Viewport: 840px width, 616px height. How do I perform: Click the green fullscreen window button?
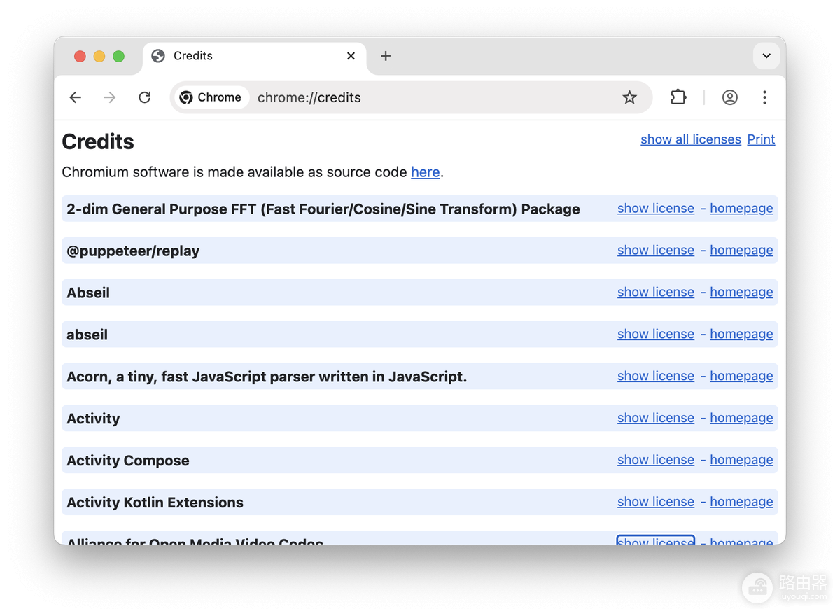(119, 56)
